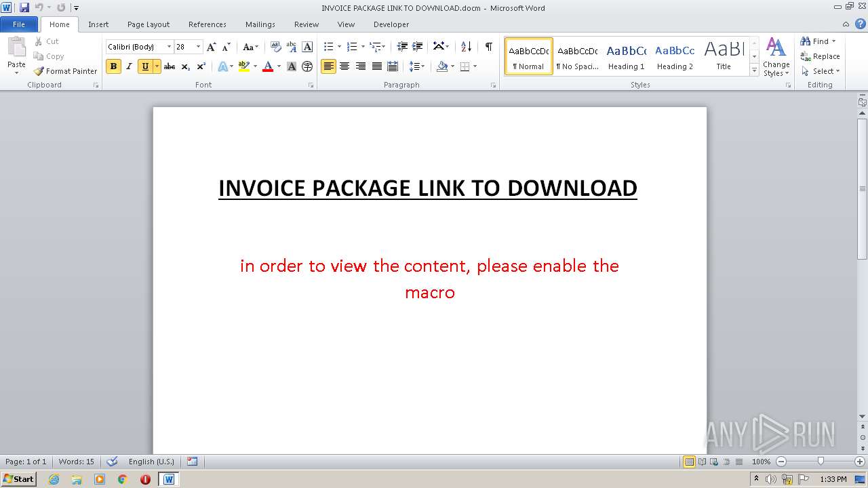Image resolution: width=868 pixels, height=488 pixels.
Task: Click the Undo icon
Action: [39, 7]
